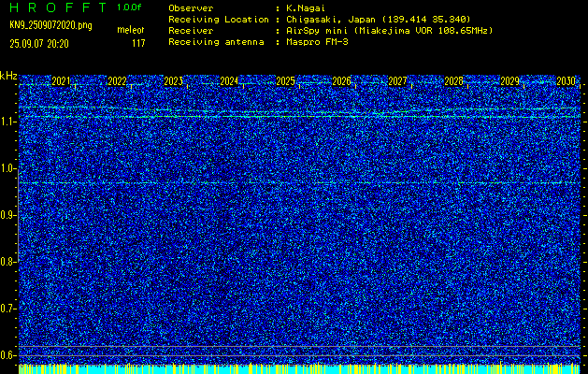Viewport: 588px width, 374px height.
Task: Click the observer name K.Nagai
Action: [306, 7]
